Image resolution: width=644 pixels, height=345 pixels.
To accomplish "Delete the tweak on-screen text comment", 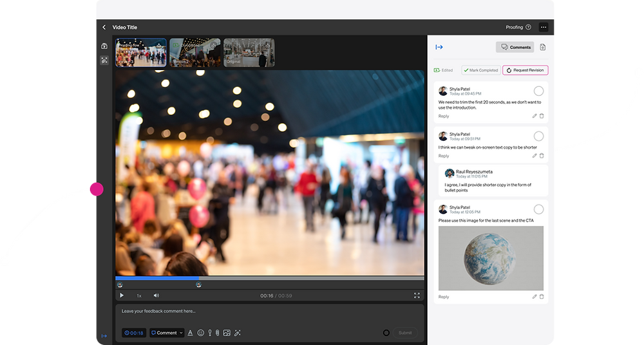I will pyautogui.click(x=542, y=156).
